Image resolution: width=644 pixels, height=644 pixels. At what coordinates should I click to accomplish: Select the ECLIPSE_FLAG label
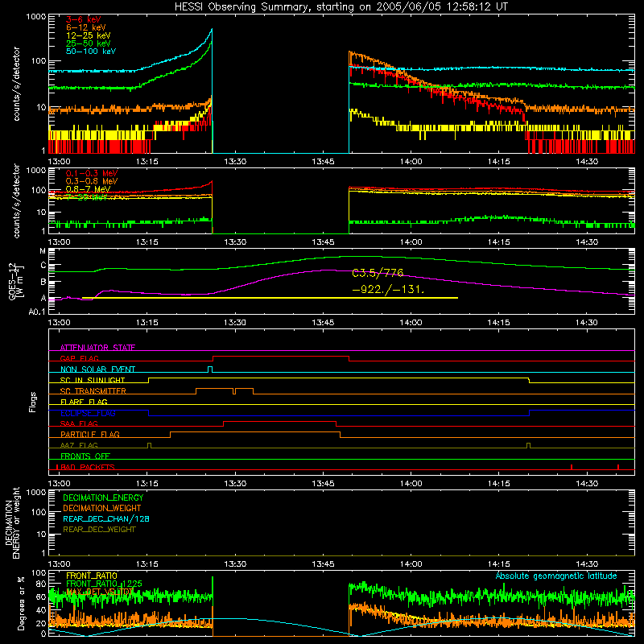(x=88, y=413)
